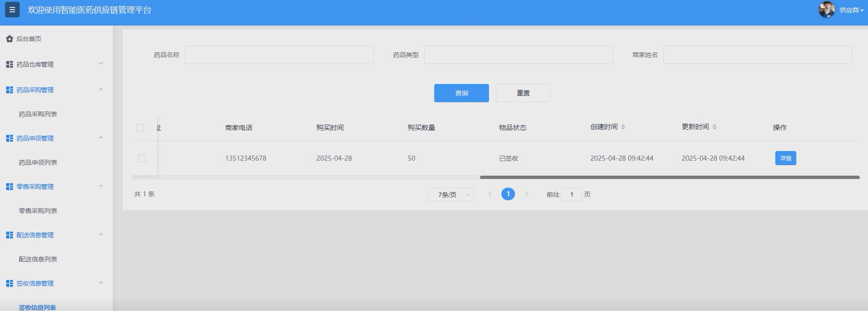The height and width of the screenshot is (311, 868).
Task: Open 后台首页 in sidebar
Action: tap(29, 39)
